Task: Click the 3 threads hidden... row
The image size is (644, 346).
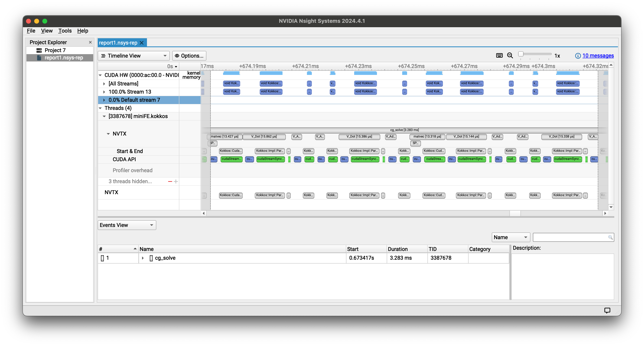Action: (130, 182)
